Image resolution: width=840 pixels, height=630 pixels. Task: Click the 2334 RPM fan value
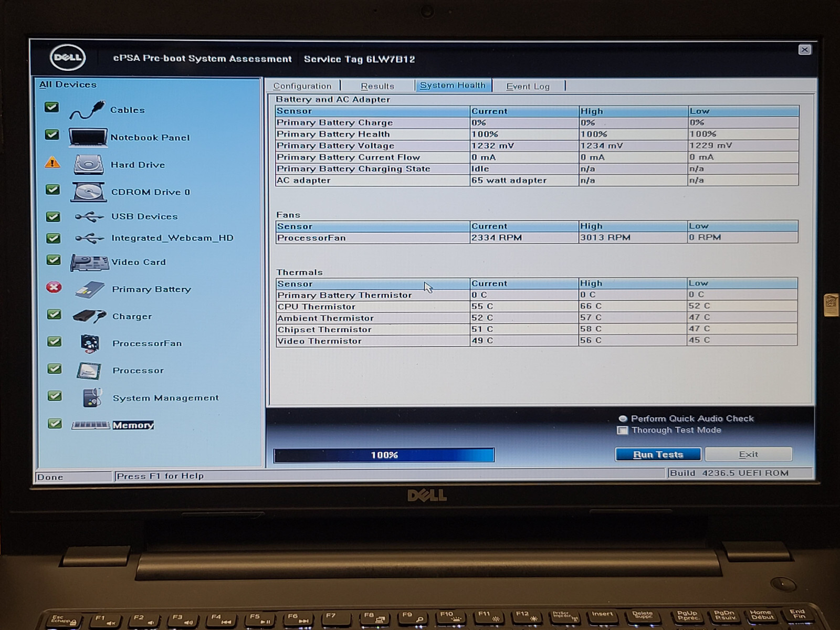point(496,237)
